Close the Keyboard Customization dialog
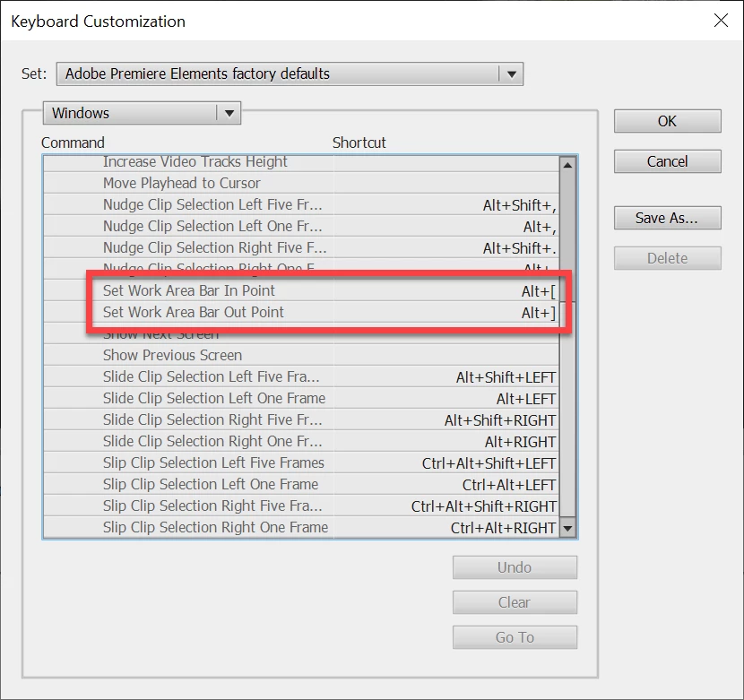The height and width of the screenshot is (700, 744). pyautogui.click(x=721, y=21)
